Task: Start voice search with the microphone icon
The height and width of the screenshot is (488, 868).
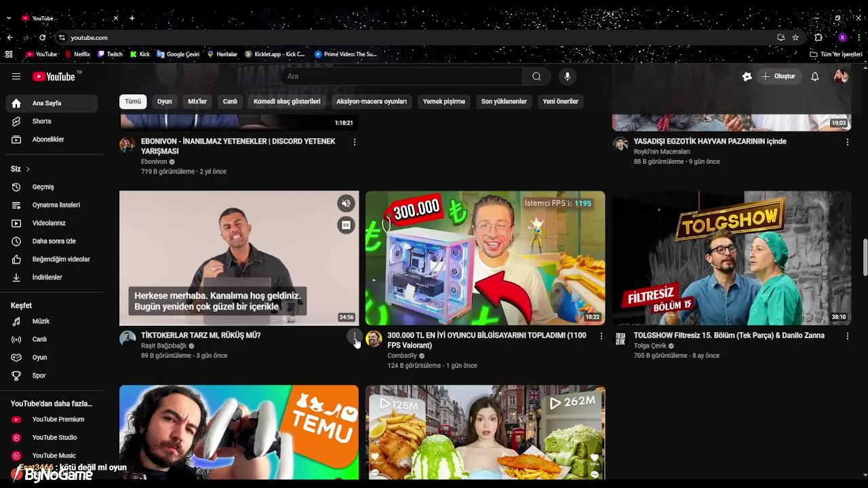Action: tap(568, 76)
